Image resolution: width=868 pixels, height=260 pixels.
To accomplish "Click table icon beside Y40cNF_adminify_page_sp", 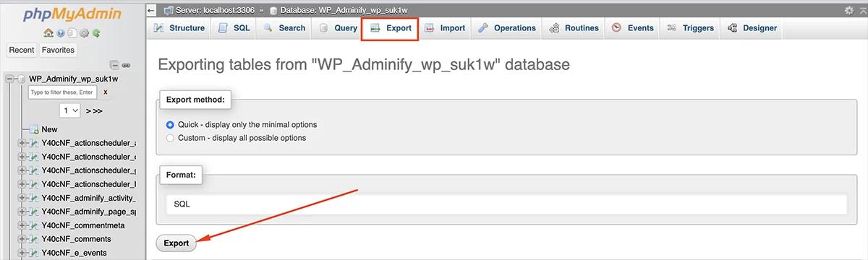I will (34, 212).
